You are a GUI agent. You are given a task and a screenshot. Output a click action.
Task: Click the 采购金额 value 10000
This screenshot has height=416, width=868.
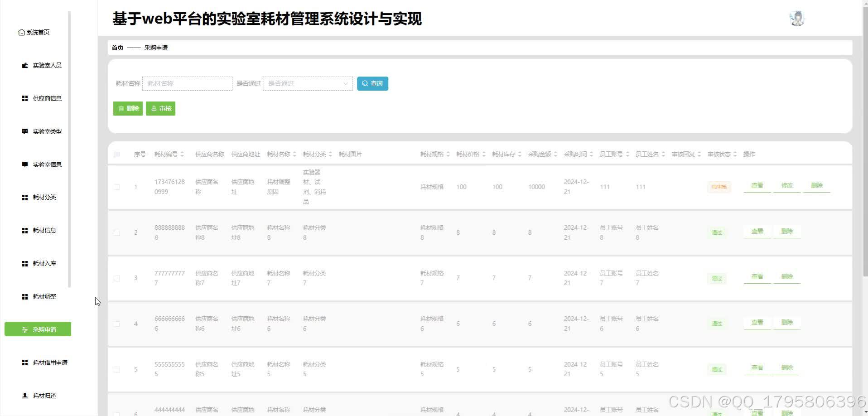pos(536,187)
